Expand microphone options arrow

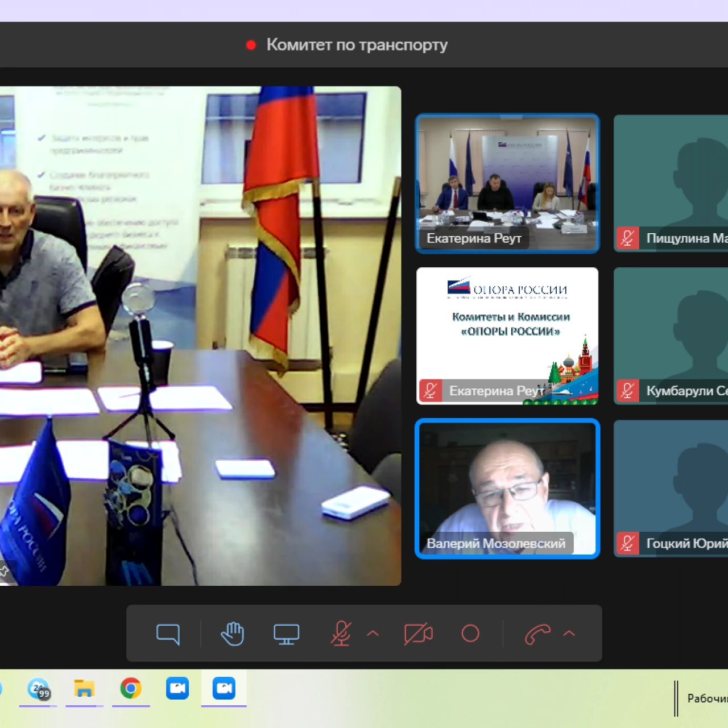point(373,633)
